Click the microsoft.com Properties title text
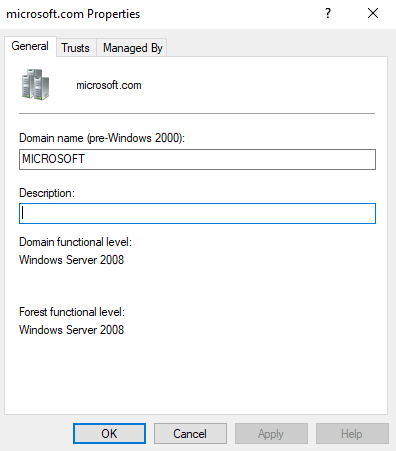 tap(73, 14)
